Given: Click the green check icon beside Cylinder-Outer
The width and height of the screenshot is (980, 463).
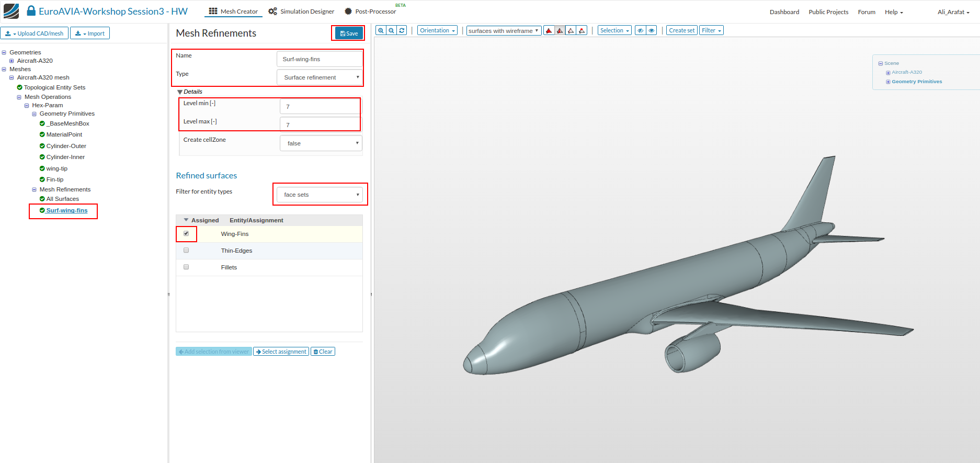Looking at the screenshot, I should [x=42, y=146].
